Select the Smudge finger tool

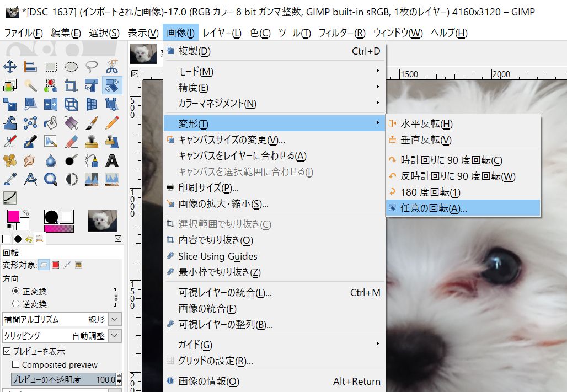(30, 160)
